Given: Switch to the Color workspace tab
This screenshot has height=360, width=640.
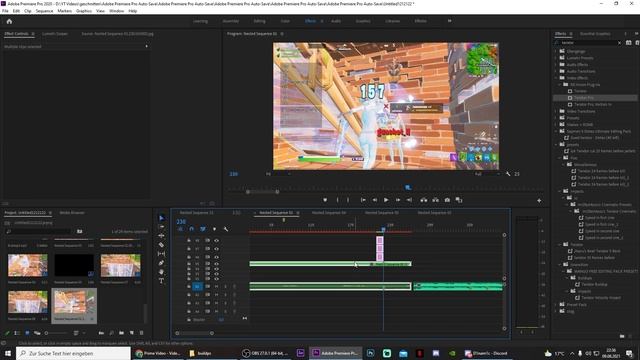Looking at the screenshot, I should tap(285, 21).
